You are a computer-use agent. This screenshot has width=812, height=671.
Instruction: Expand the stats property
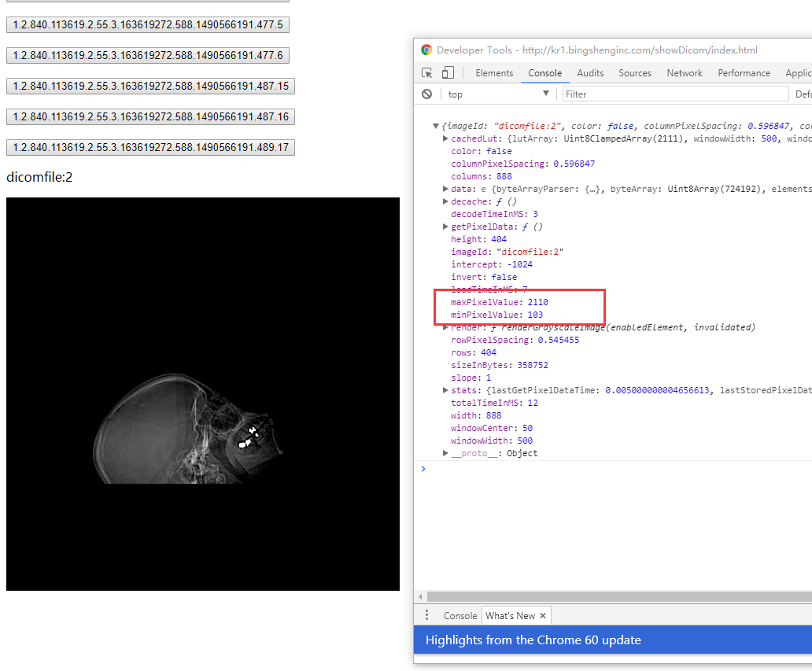point(446,389)
